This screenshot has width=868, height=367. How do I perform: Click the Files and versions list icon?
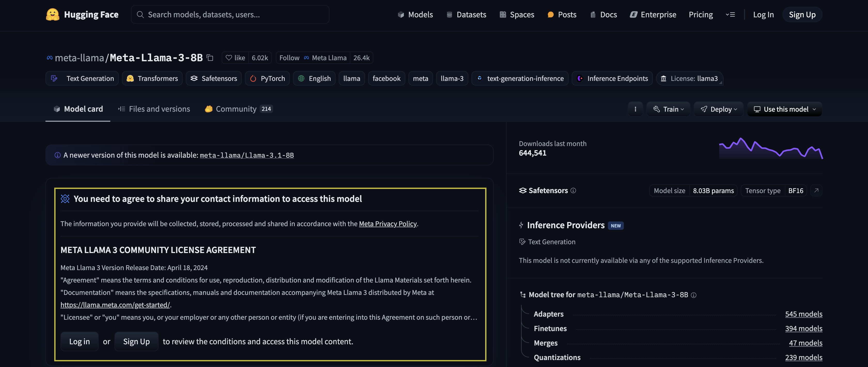pyautogui.click(x=122, y=109)
